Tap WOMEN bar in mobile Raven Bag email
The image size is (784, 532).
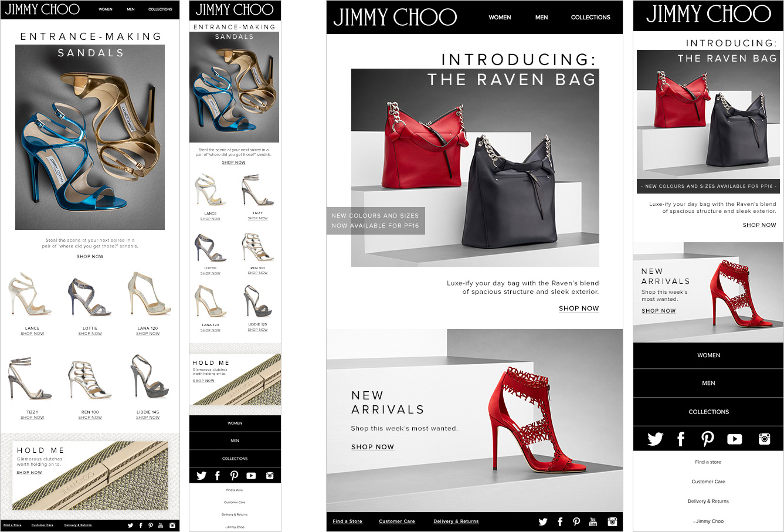(x=708, y=355)
